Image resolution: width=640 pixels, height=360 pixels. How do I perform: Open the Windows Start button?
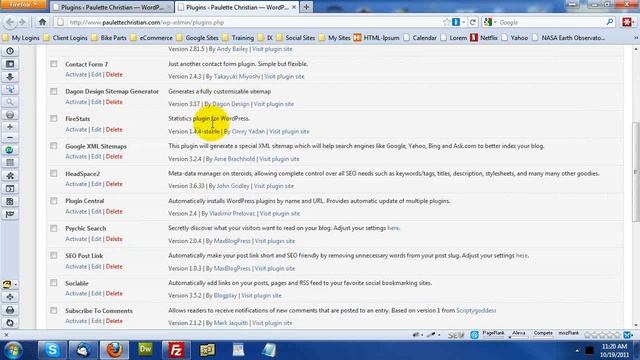[x=13, y=350]
